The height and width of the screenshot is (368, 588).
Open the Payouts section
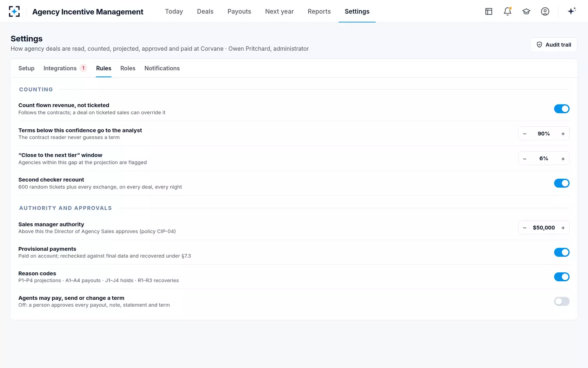tap(239, 11)
